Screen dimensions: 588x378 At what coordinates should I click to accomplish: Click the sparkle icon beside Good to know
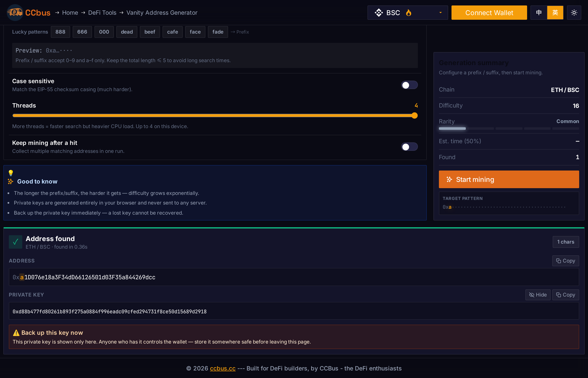(x=10, y=181)
